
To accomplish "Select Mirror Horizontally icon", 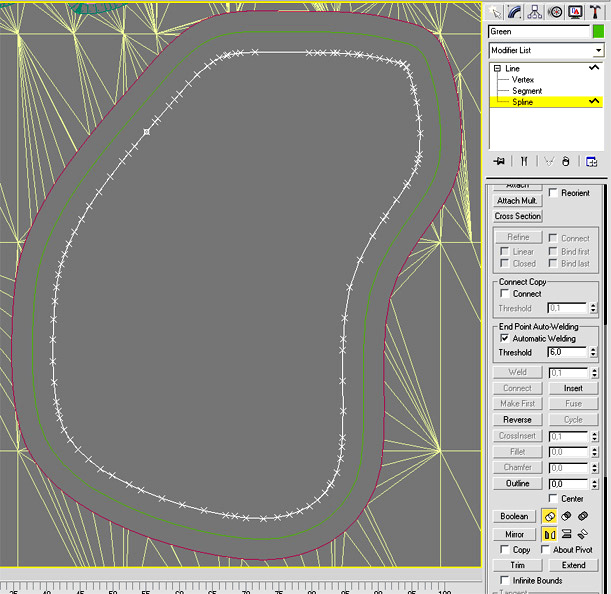I will tap(549, 534).
